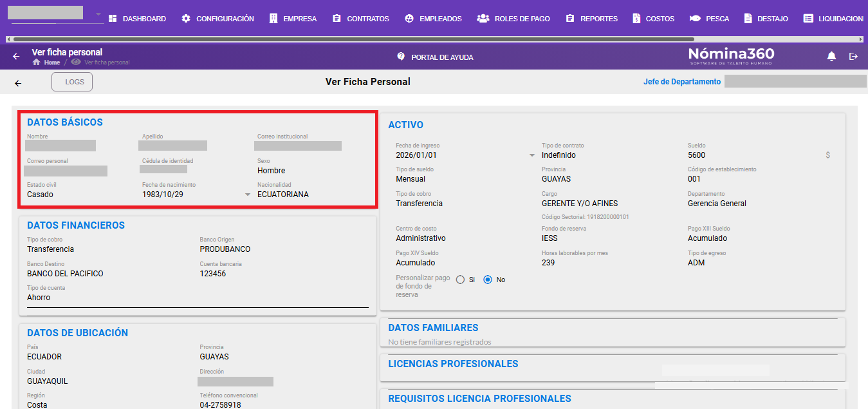The width and height of the screenshot is (868, 409).
Task: Click the Departamento value Gerencia General
Action: click(717, 204)
